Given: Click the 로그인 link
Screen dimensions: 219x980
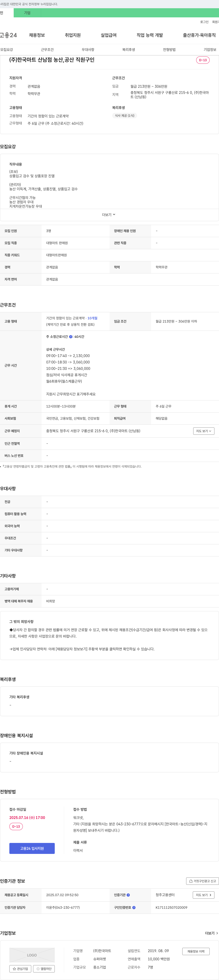Looking at the screenshot, I should (205, 22).
